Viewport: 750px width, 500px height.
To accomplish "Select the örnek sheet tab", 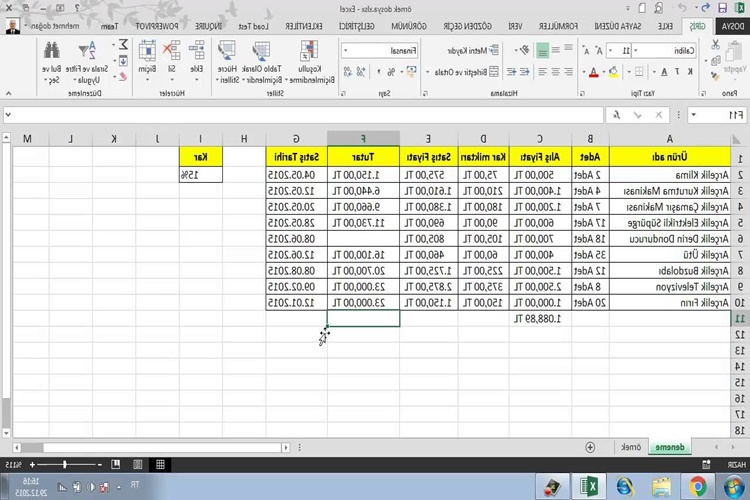I will click(x=631, y=447).
